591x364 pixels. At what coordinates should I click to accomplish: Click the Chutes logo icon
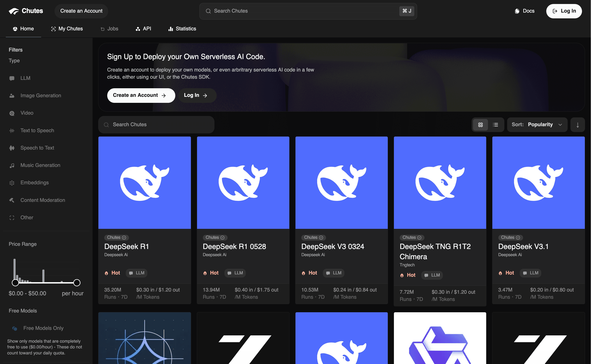click(x=14, y=11)
